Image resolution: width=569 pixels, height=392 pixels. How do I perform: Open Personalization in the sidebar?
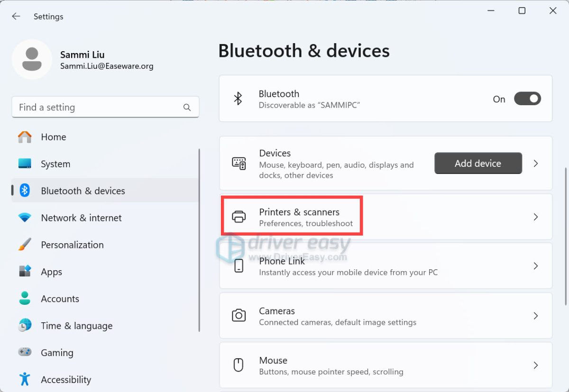pos(72,245)
